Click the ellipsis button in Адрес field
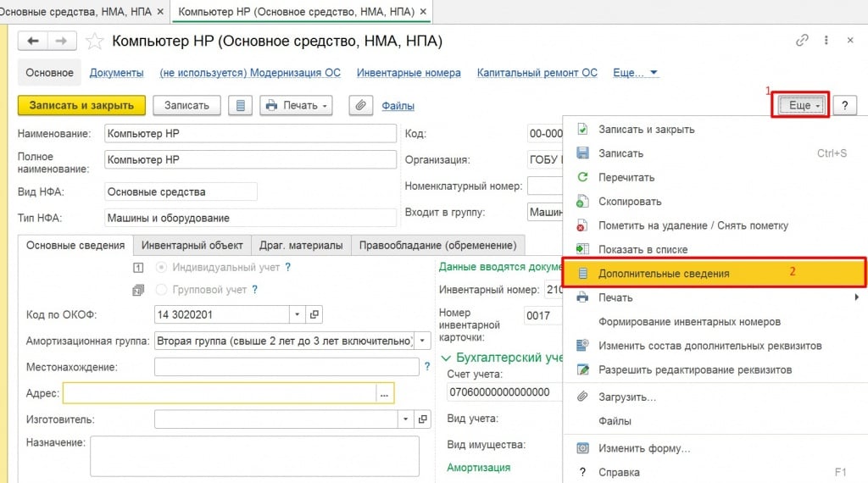The image size is (868, 483). click(384, 394)
